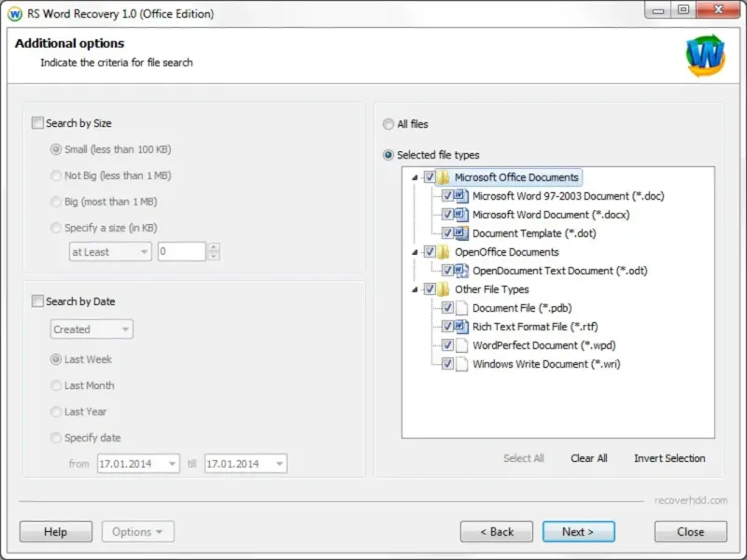Select the All files radio button
Image resolution: width=747 pixels, height=560 pixels.
(388, 124)
